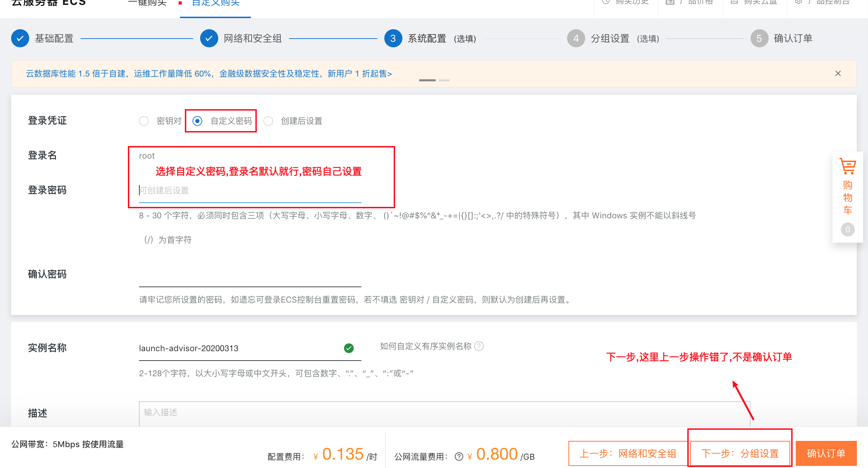Click the question icon next to 公网流量费用
868x468 pixels.
[x=459, y=457]
